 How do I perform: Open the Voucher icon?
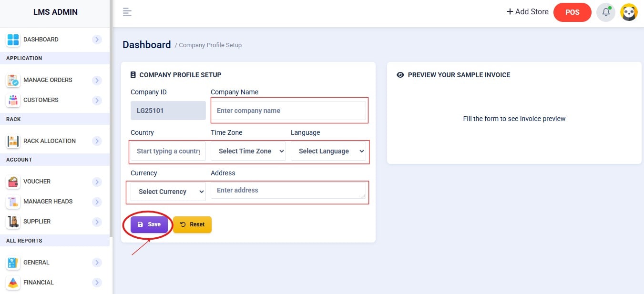point(13,182)
